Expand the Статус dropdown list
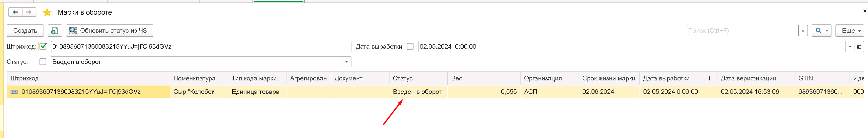 tap(346, 62)
